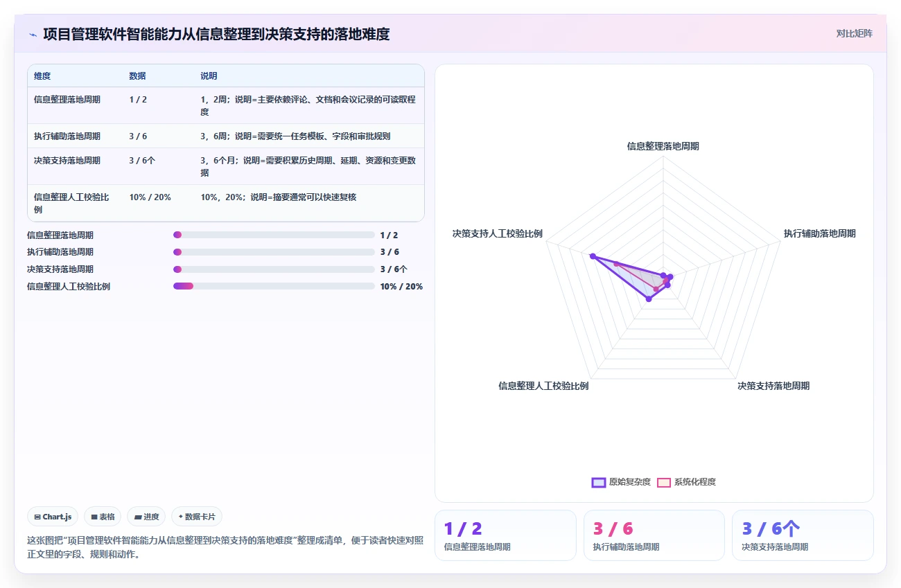Screen dimensions: 901x588
Task: Click progress value 3 / 6个
Action: [x=394, y=269]
